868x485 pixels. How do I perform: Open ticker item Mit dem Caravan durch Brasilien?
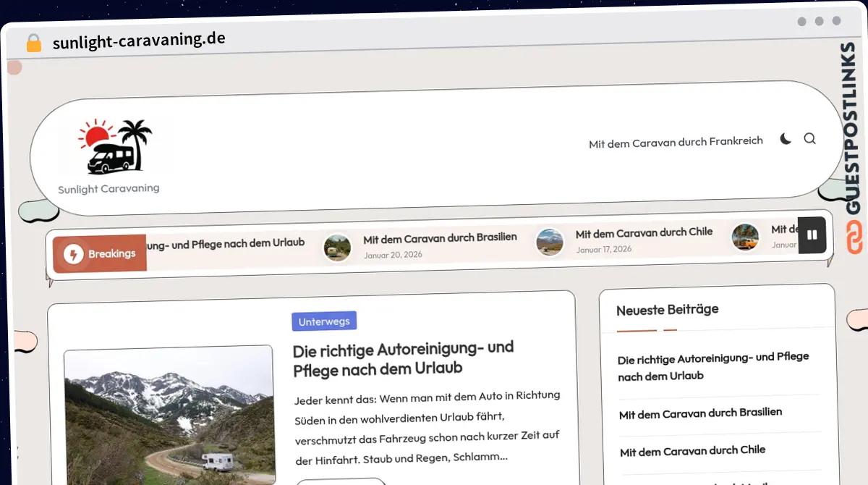pyautogui.click(x=440, y=238)
